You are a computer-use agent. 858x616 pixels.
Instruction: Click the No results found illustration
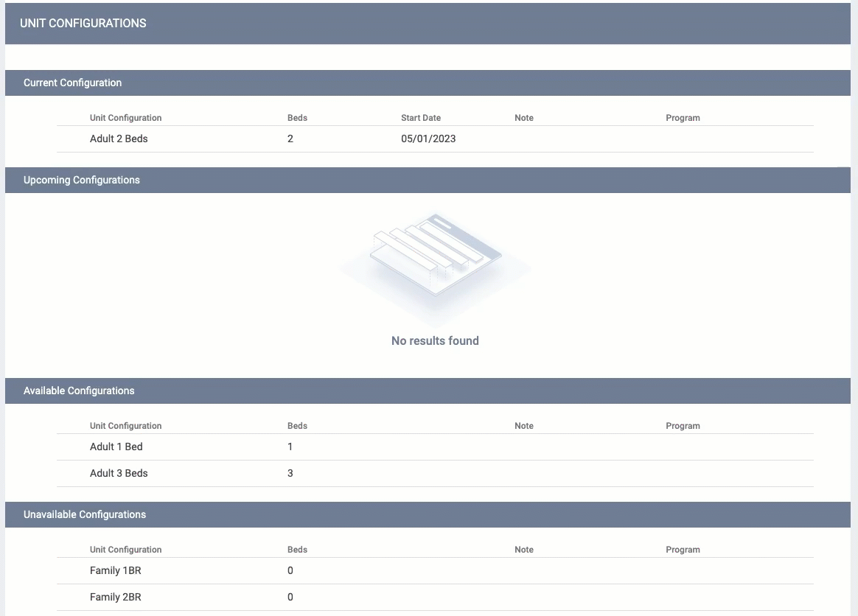(x=435, y=267)
